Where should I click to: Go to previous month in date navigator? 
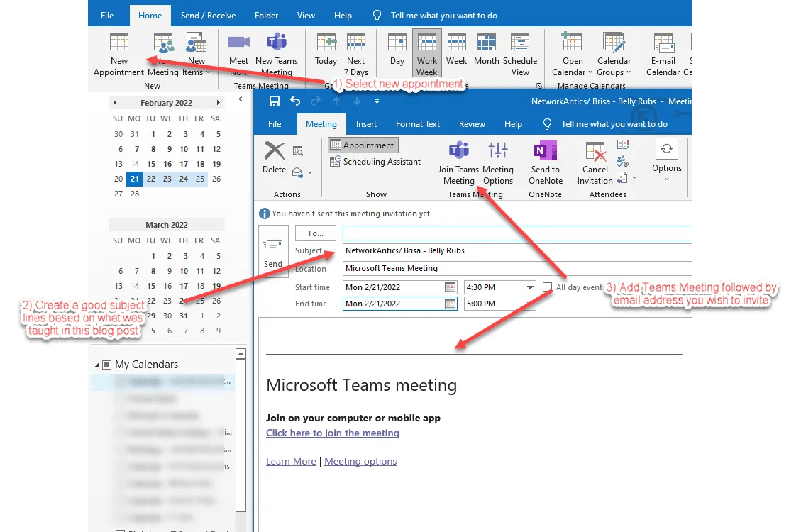pyautogui.click(x=115, y=103)
